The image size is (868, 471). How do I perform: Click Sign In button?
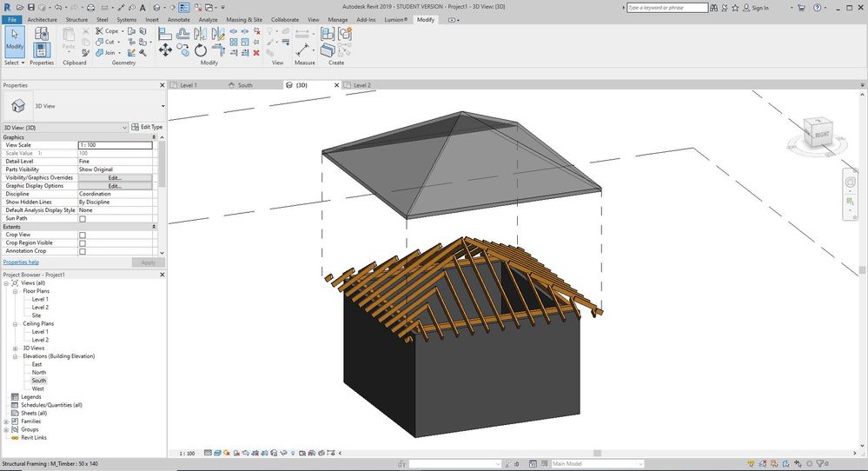[x=756, y=8]
